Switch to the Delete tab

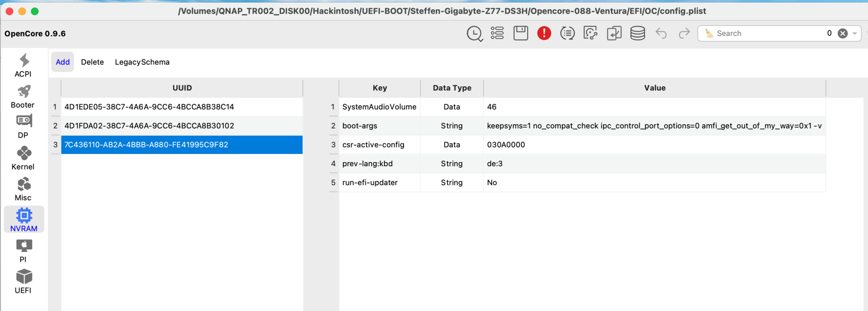pyautogui.click(x=92, y=62)
